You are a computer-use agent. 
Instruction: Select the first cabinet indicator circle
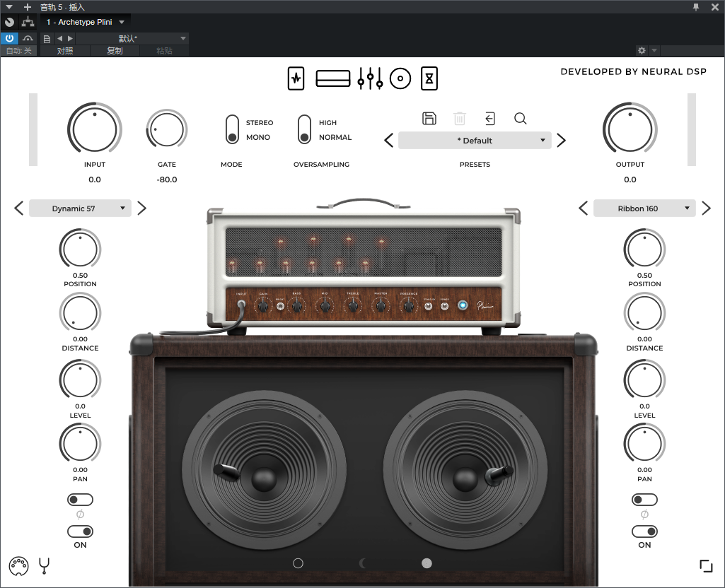pyautogui.click(x=298, y=563)
